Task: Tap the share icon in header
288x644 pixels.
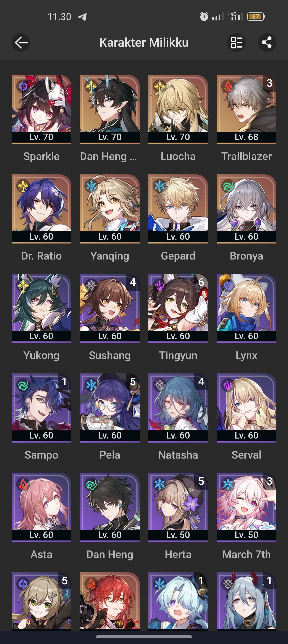Action: coord(267,42)
